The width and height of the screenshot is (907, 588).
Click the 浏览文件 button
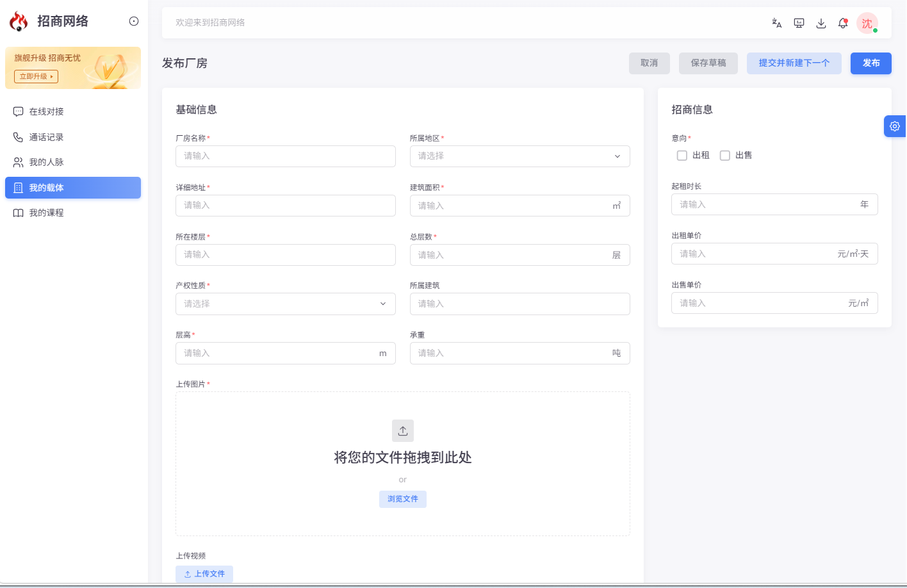[x=403, y=499]
